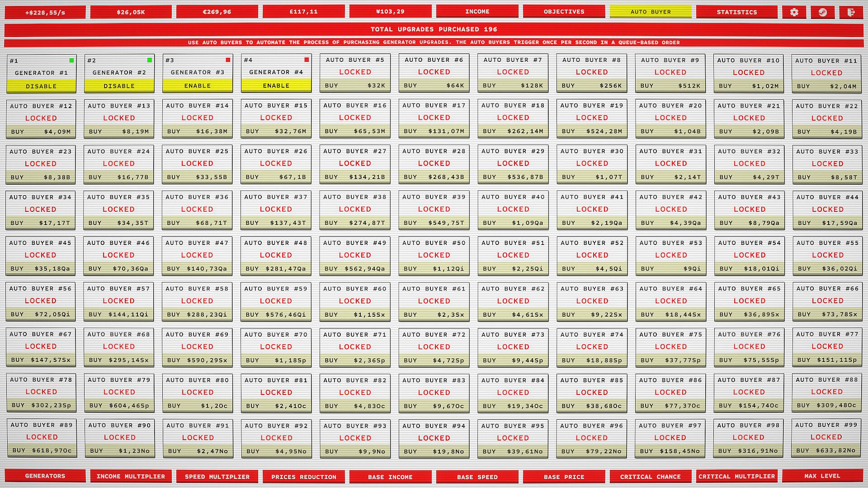Viewport: 868px width, 488px height.
Task: Open the Generators bottom tab
Action: (x=45, y=476)
